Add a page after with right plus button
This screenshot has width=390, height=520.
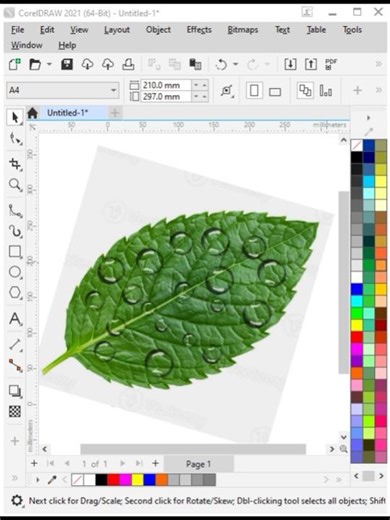pyautogui.click(x=155, y=463)
